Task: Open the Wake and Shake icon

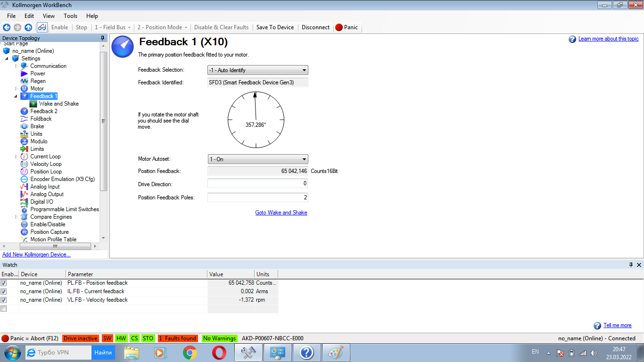Action: pyautogui.click(x=33, y=104)
